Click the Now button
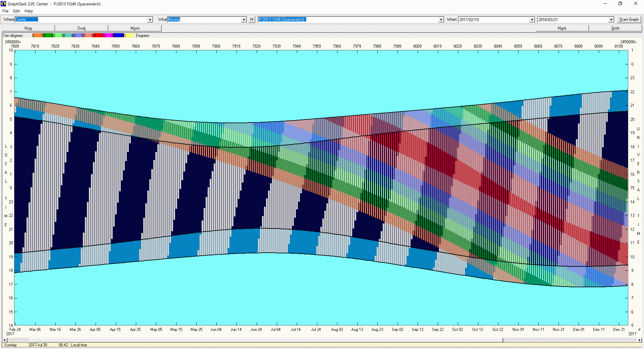 [28, 28]
